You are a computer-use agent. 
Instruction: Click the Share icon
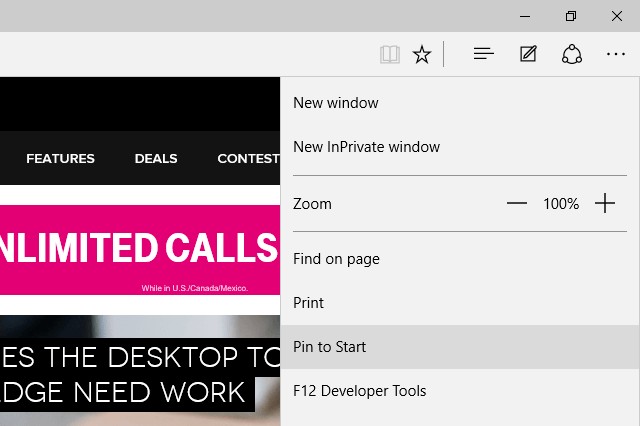pos(571,54)
